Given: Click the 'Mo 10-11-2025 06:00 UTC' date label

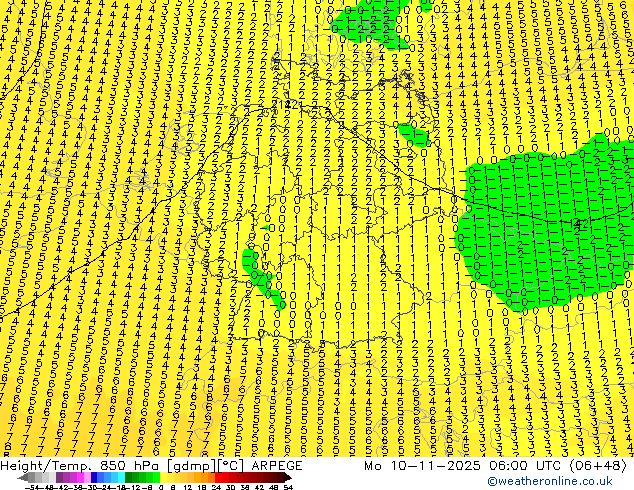Looking at the screenshot, I should [464, 466].
